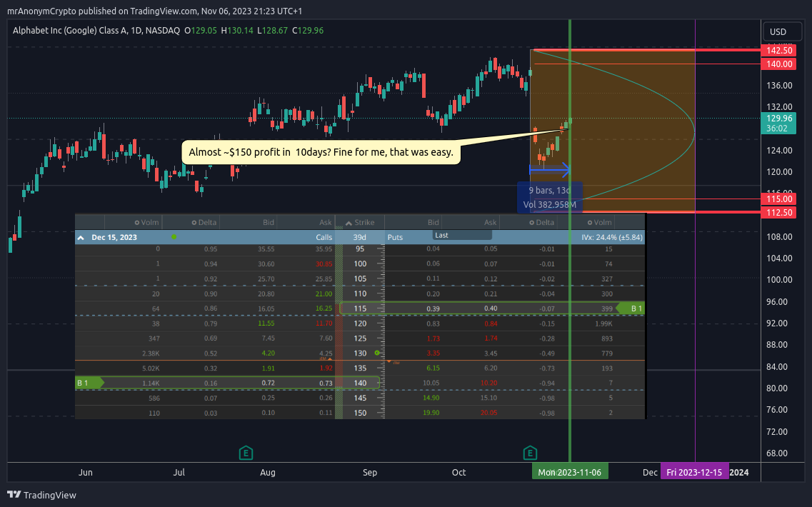812x507 pixels.
Task: Click the 0.52 call delta at strike 130
Action: click(x=211, y=353)
